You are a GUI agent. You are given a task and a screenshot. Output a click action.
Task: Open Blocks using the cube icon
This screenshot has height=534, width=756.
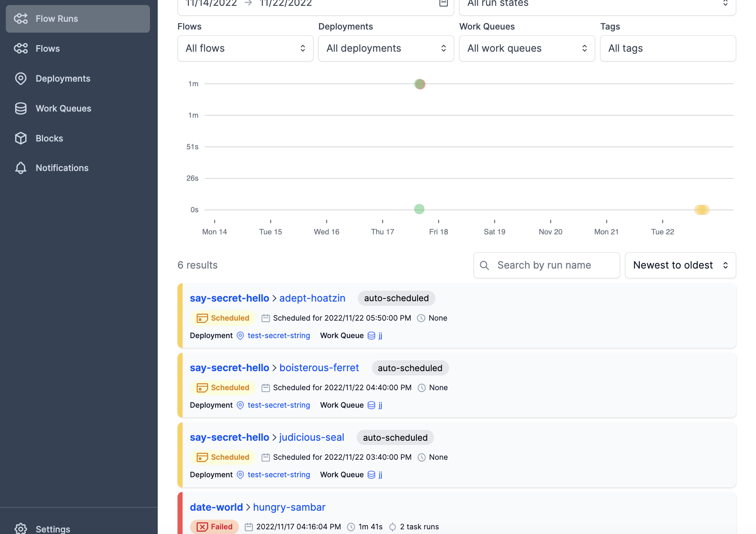21,138
